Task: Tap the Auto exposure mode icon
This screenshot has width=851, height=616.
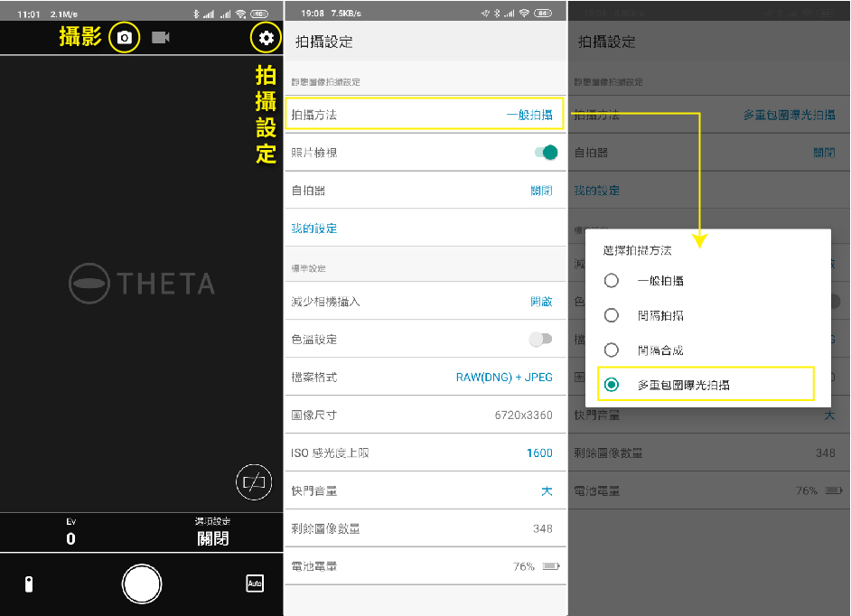Action: [x=255, y=583]
